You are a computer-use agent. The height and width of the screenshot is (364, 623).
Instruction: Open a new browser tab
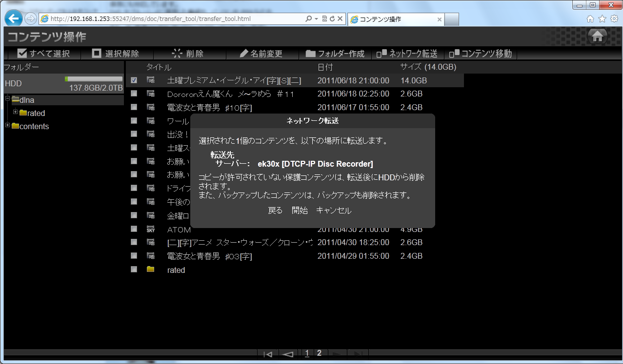tap(452, 19)
